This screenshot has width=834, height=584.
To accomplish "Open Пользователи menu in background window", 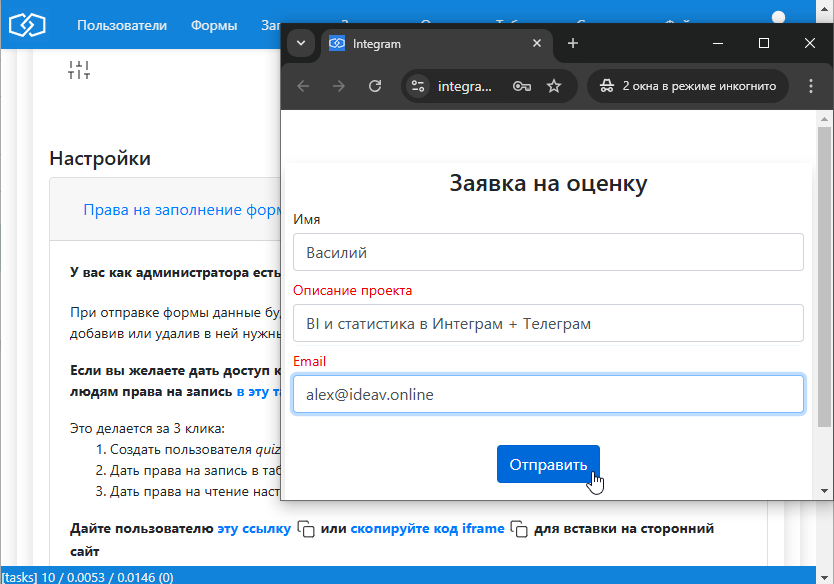I will (x=122, y=26).
